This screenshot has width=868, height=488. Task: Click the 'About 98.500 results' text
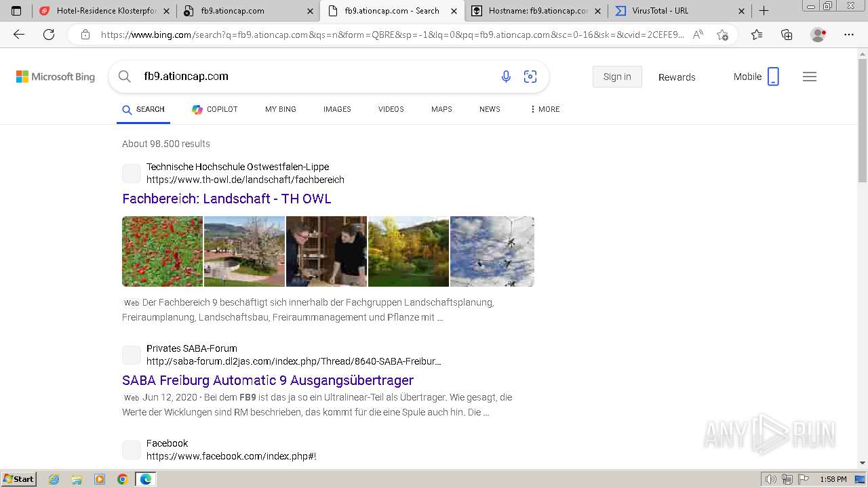pos(166,144)
